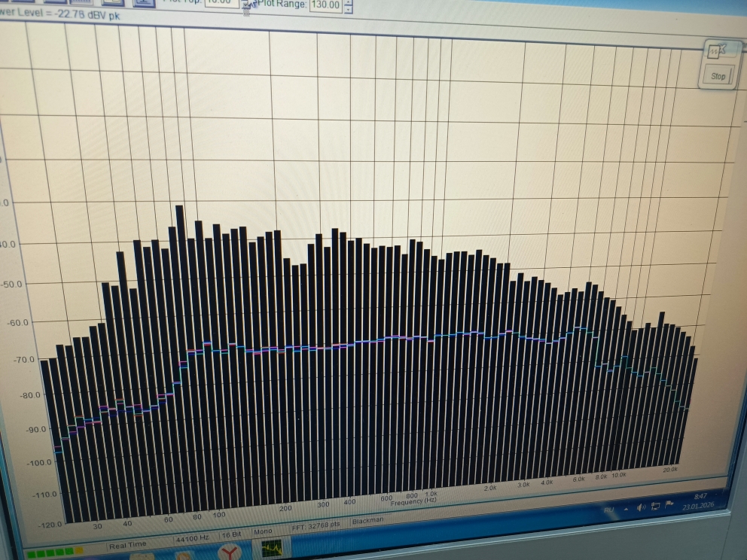Viewport: 747px width, 560px height.
Task: Click the green input level meter
Action: coord(55,553)
